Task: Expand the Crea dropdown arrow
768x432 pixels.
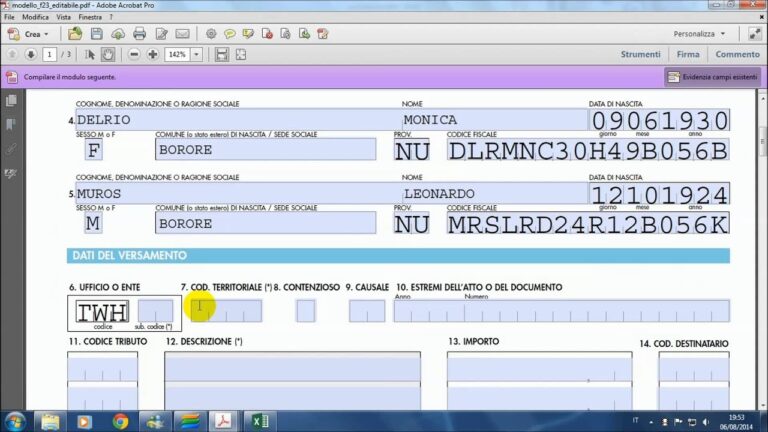Action: (x=47, y=34)
